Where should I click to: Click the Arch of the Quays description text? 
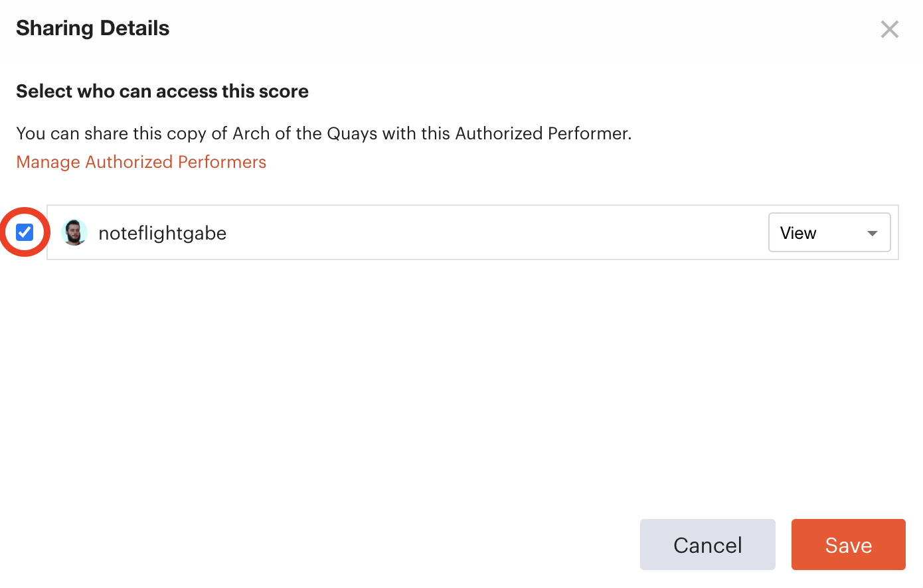pos(324,133)
